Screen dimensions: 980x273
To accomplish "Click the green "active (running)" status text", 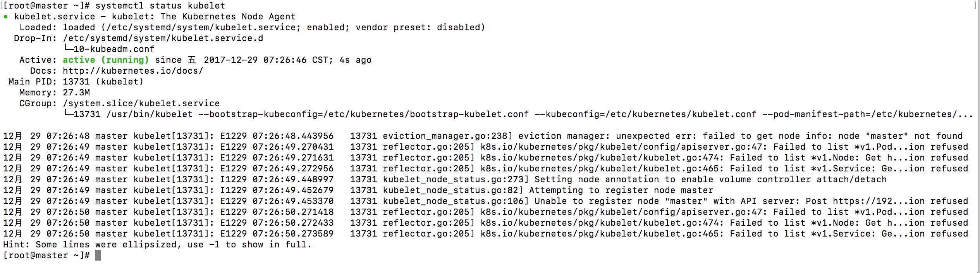I will [x=106, y=60].
